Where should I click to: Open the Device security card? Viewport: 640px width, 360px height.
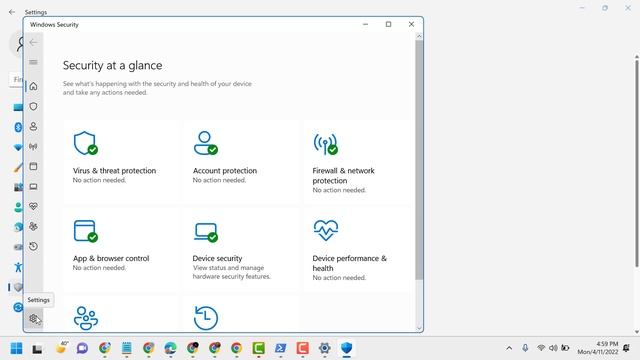tap(241, 250)
